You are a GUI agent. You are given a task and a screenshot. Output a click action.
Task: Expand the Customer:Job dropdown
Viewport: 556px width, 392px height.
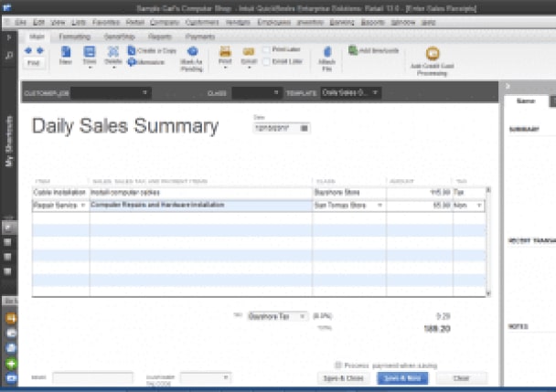click(145, 93)
